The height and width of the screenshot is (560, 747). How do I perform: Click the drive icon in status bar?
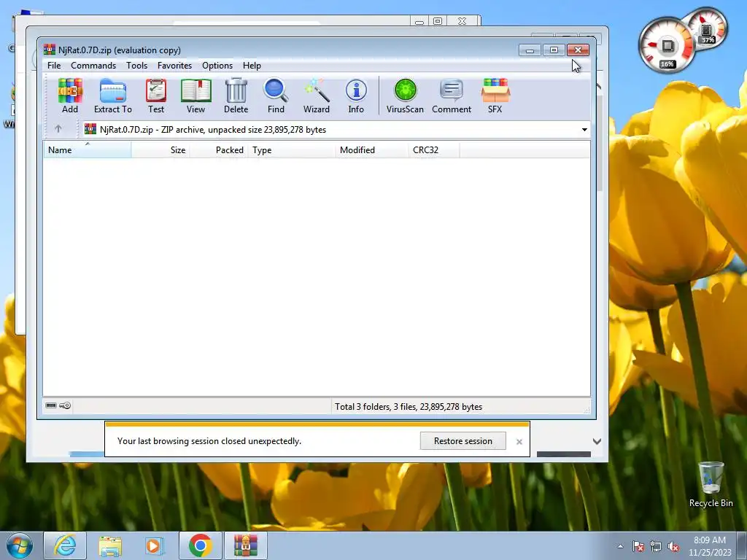pos(51,405)
